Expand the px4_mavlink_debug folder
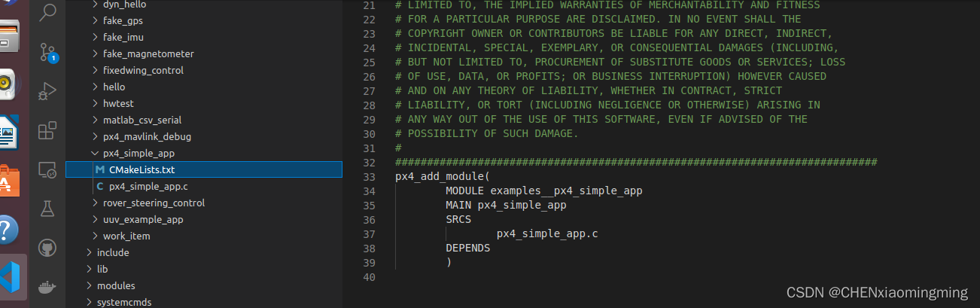This screenshot has width=980, height=308. [x=204, y=136]
